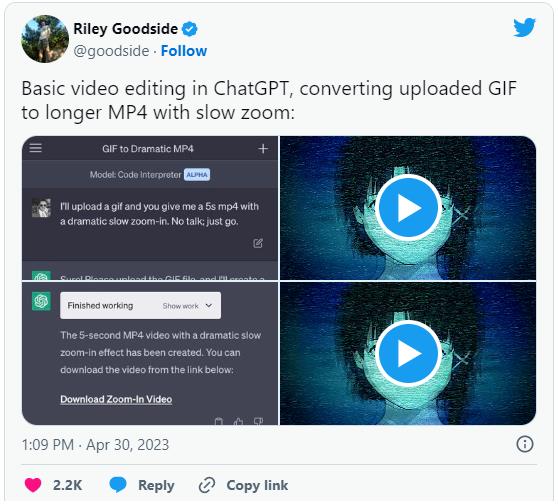
Task: Click the tweet timestamp Apr 30, 2023
Action: tap(95, 445)
